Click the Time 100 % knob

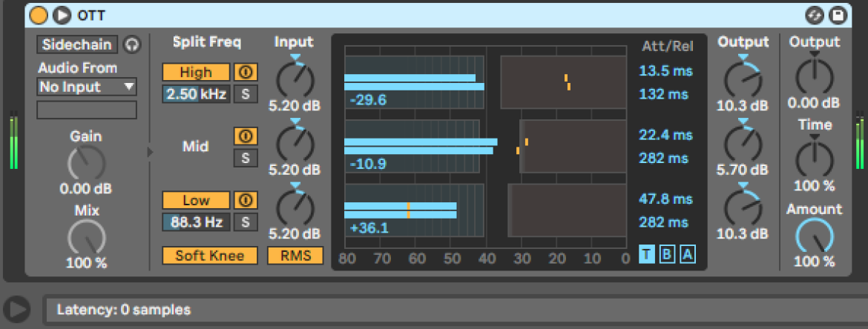815,159
